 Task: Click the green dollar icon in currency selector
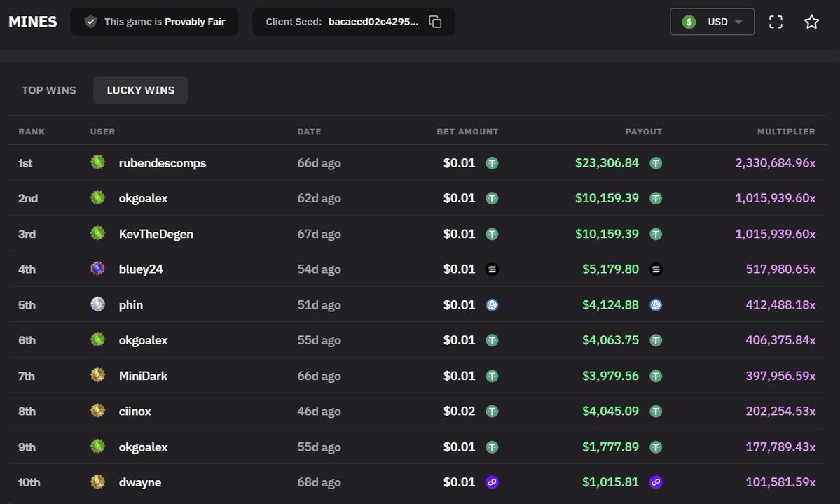[x=689, y=22]
